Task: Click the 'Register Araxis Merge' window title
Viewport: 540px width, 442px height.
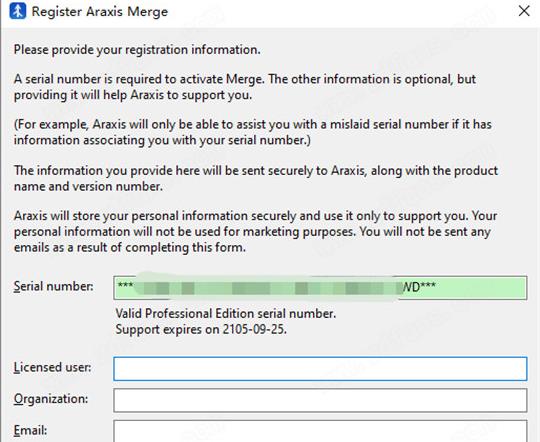Action: [x=100, y=12]
